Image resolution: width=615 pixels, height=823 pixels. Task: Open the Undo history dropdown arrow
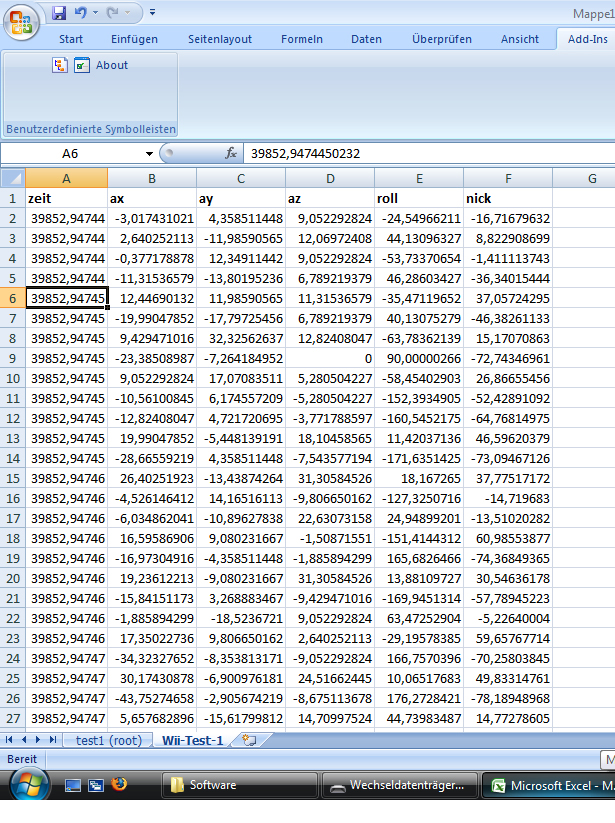96,13
